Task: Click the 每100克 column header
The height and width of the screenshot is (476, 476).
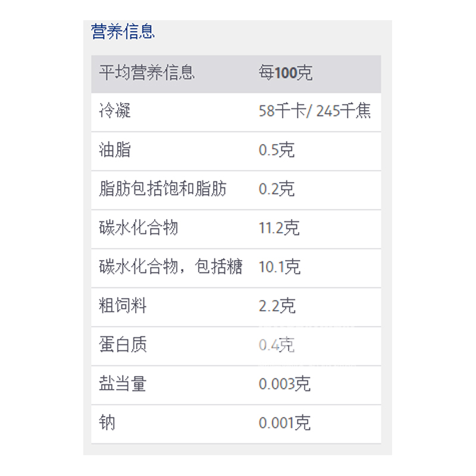Action: pyautogui.click(x=286, y=74)
